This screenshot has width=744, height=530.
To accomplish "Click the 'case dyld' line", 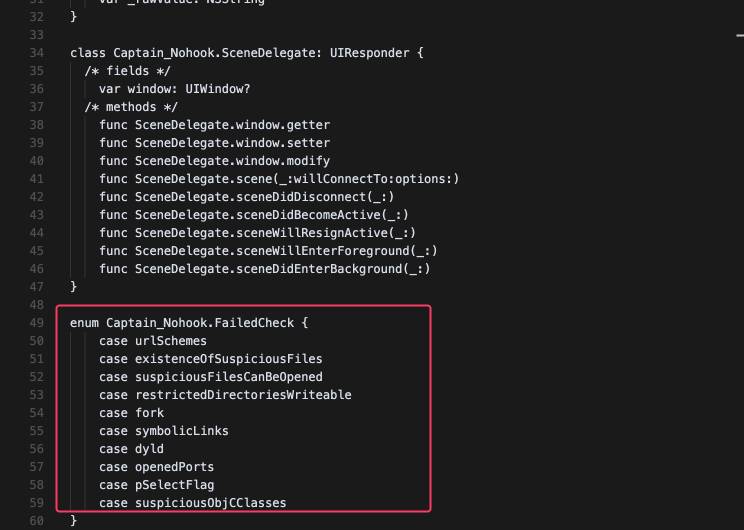I will 131,449.
